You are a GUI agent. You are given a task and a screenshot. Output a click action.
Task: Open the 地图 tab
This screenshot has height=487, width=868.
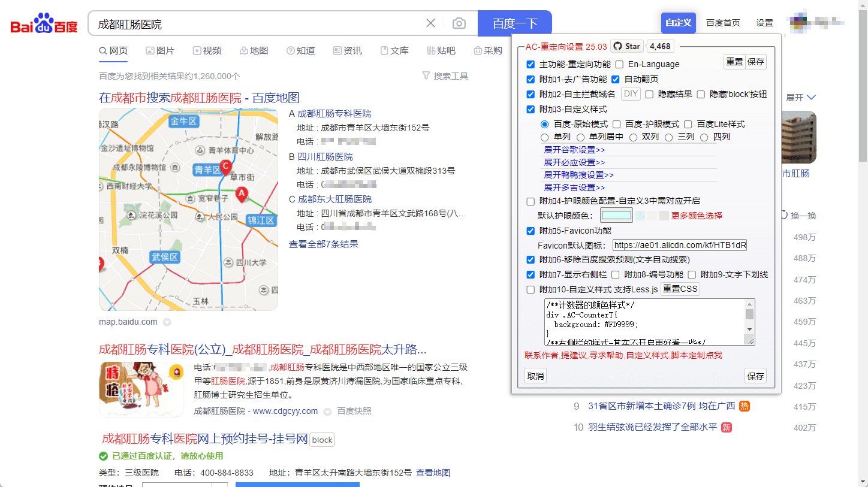[x=254, y=51]
